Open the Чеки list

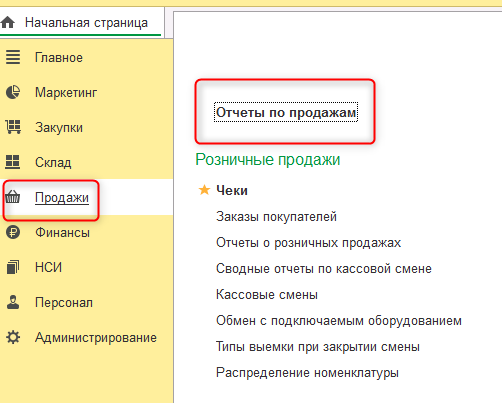232,191
